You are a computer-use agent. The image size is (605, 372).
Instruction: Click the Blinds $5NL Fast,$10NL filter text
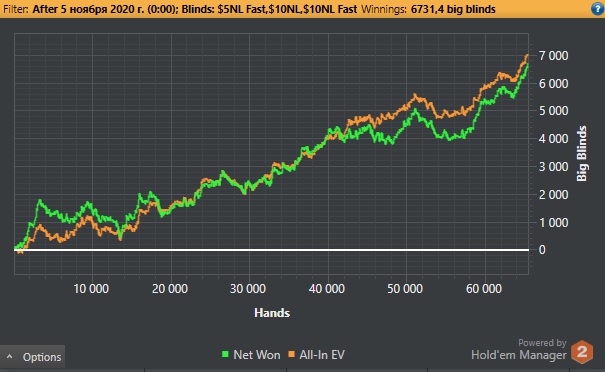269,9
